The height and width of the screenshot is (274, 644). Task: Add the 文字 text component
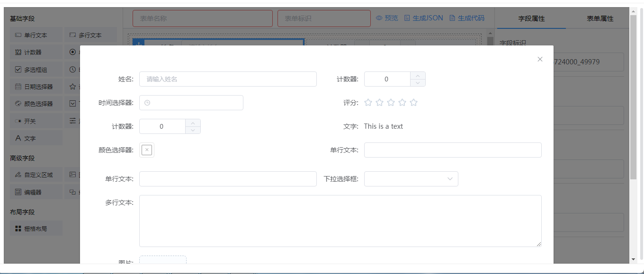tap(36, 138)
